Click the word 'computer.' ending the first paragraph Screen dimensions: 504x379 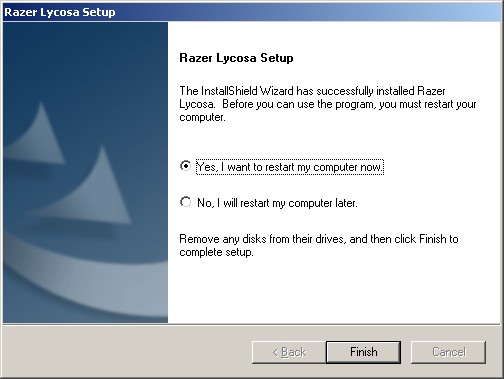pyautogui.click(x=202, y=117)
